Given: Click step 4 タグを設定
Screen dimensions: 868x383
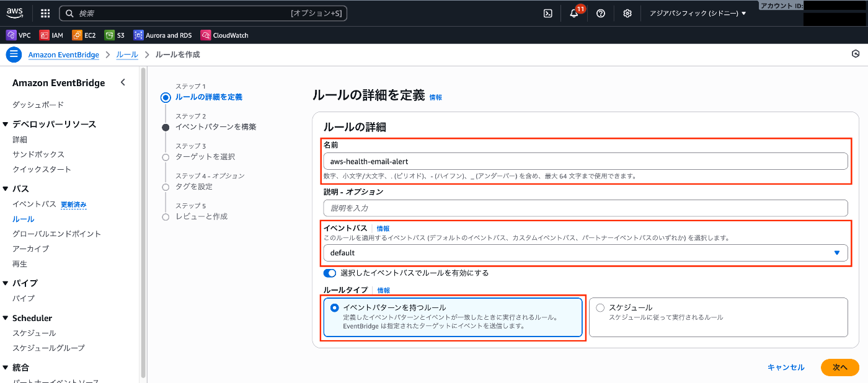Looking at the screenshot, I should (x=194, y=187).
